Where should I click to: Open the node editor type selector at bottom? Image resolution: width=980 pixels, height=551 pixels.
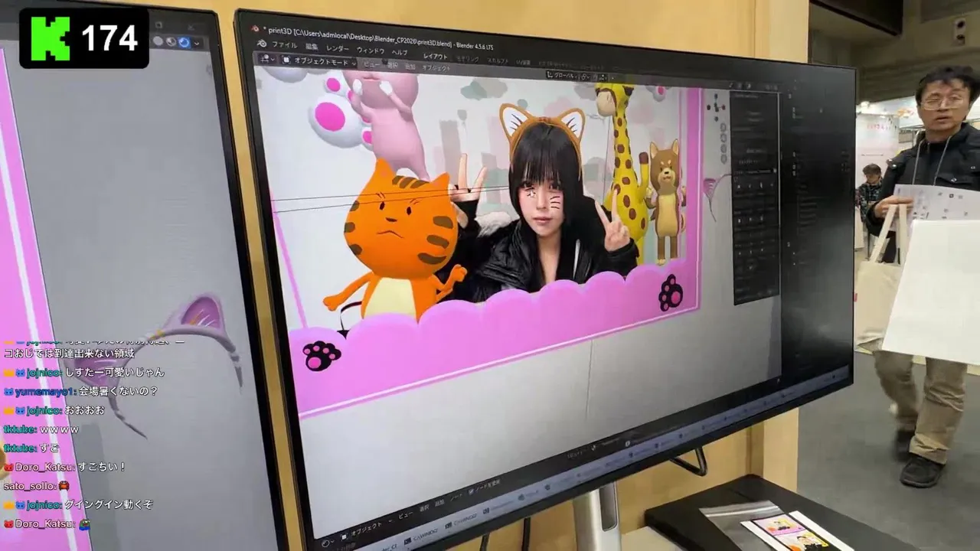tap(327, 543)
